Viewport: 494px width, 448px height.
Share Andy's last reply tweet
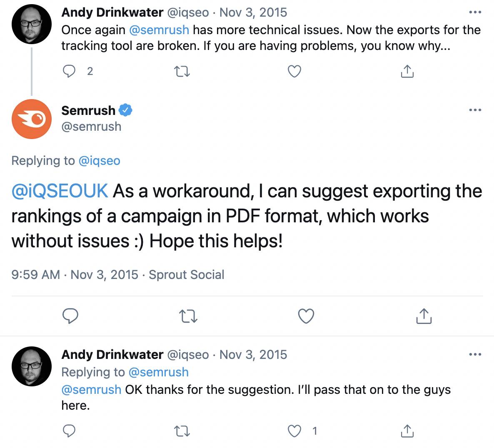click(x=407, y=431)
